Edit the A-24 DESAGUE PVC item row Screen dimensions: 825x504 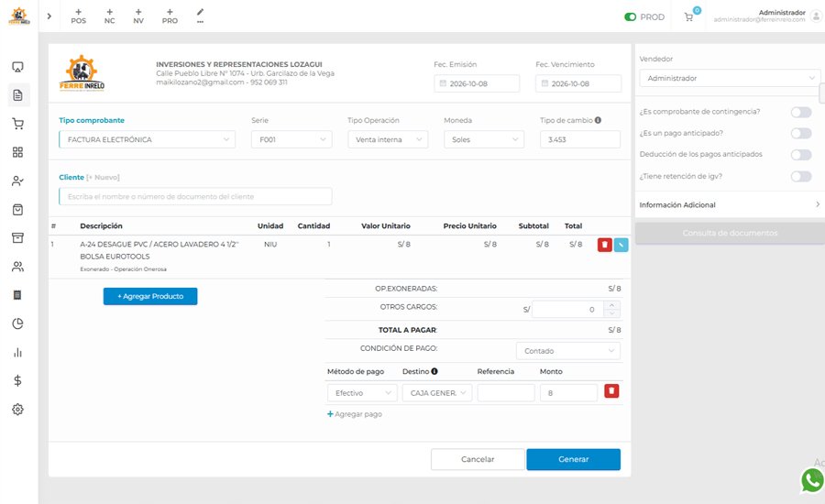(621, 245)
